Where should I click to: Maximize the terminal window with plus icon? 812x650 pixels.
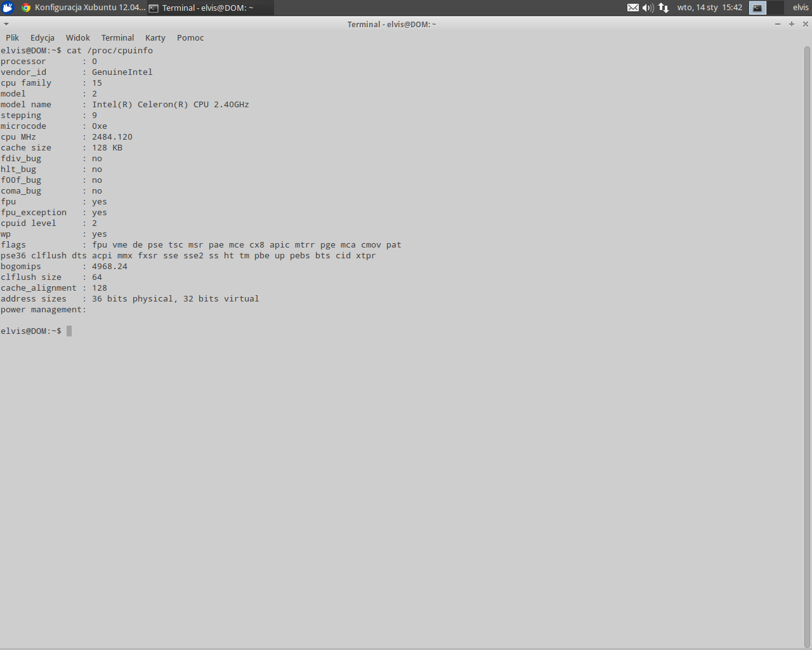(x=792, y=24)
